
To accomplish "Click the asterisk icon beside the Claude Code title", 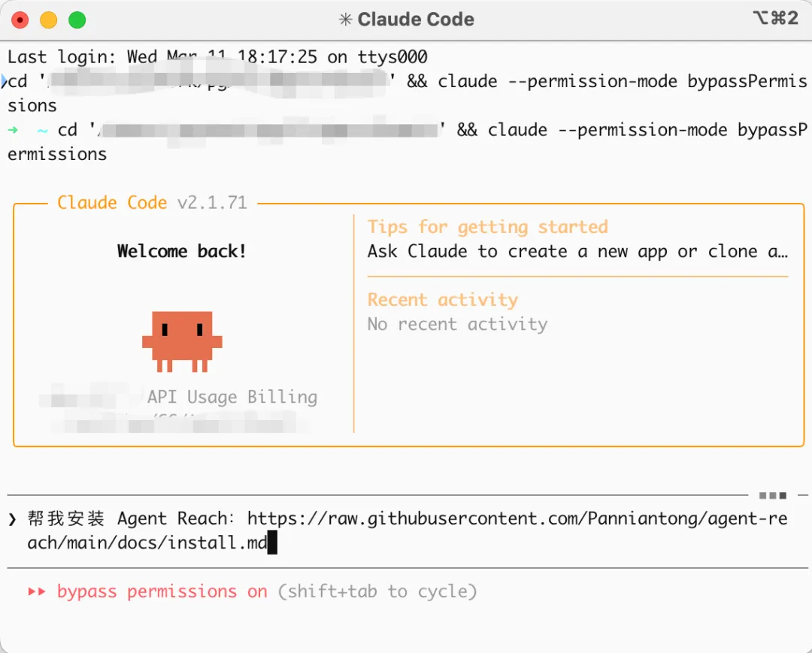I will (345, 20).
